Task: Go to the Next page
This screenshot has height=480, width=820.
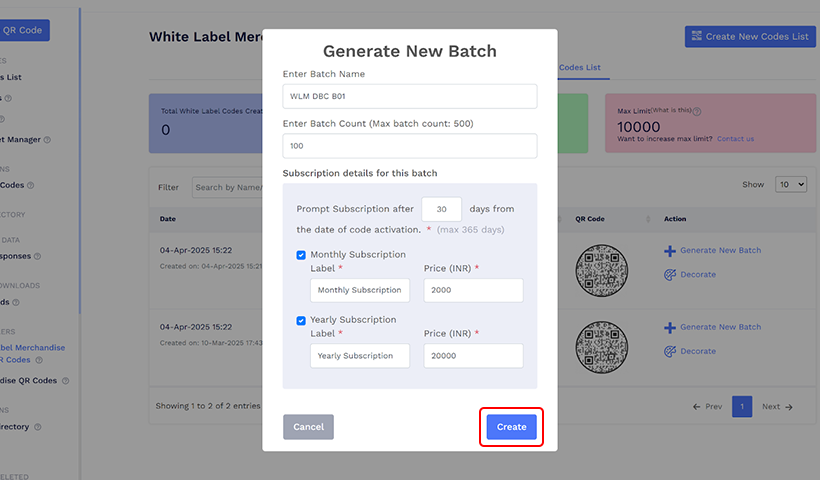Action: [776, 407]
